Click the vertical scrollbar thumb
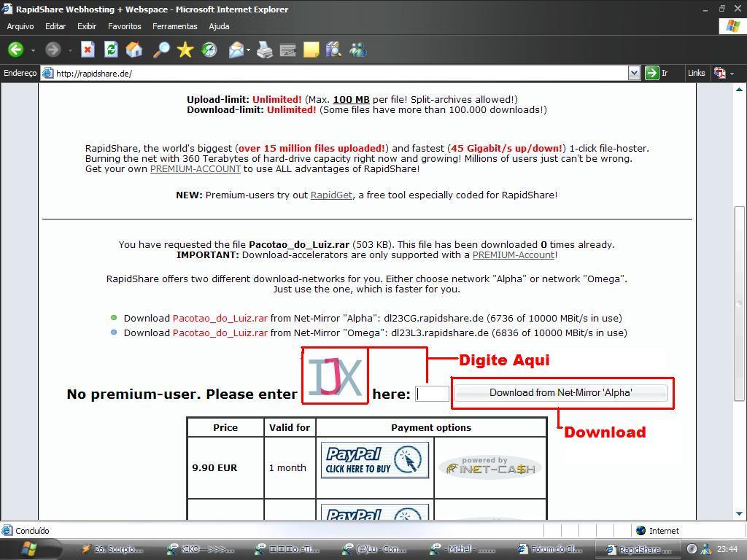Screen dimensions: 747x560 (x=739, y=303)
